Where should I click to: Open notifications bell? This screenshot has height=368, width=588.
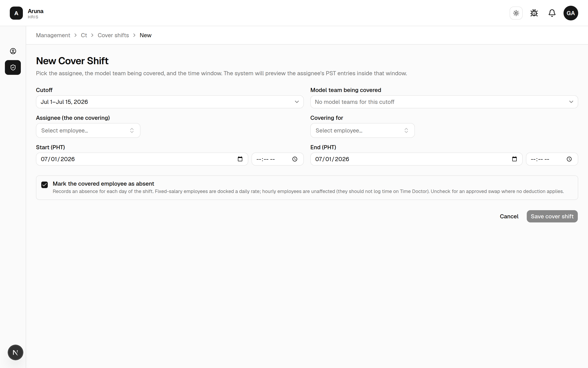[x=552, y=13]
